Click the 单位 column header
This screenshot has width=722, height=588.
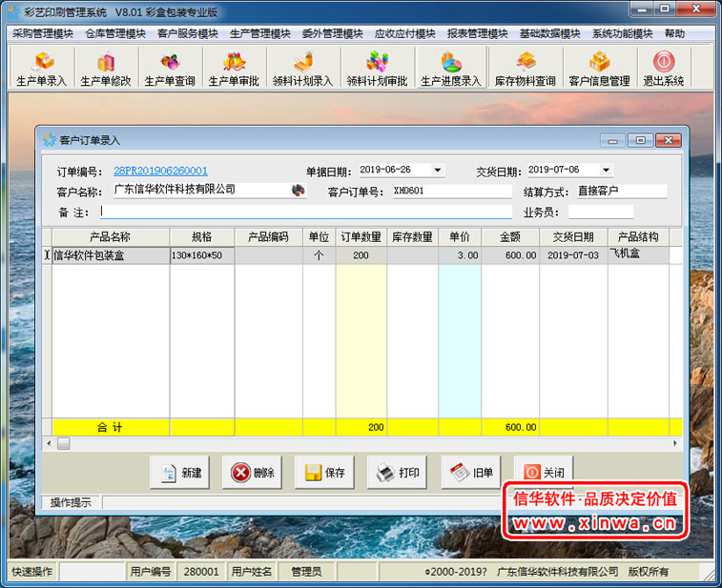point(320,237)
